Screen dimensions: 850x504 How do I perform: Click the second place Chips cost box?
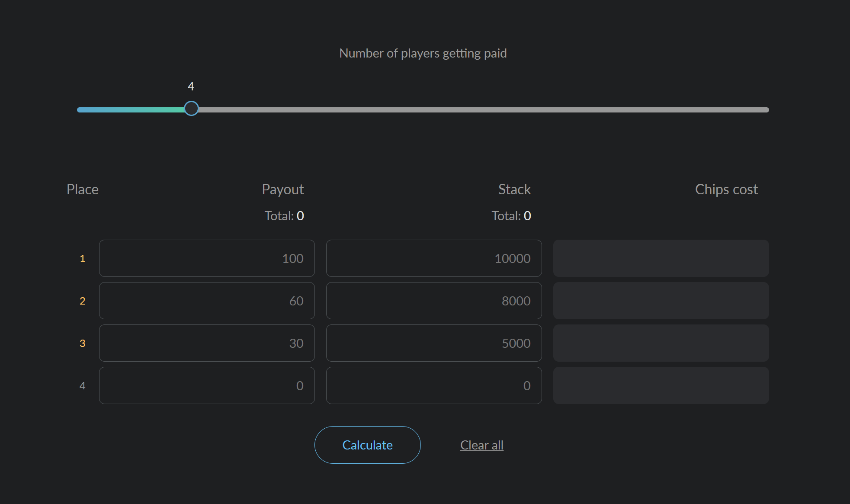click(661, 301)
